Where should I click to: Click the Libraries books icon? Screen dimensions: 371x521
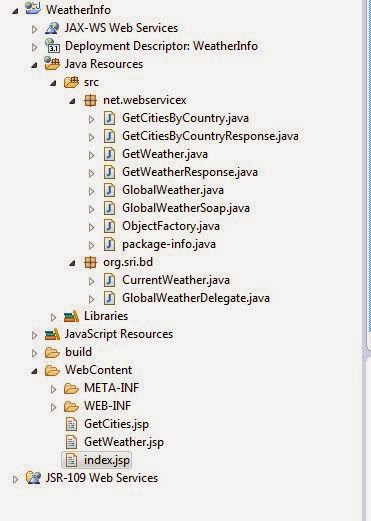pos(71,316)
